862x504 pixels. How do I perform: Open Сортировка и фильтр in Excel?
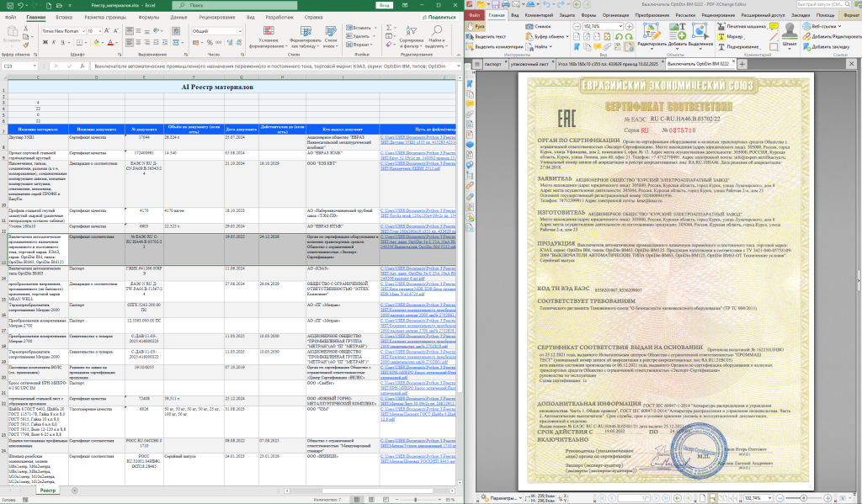(411, 37)
